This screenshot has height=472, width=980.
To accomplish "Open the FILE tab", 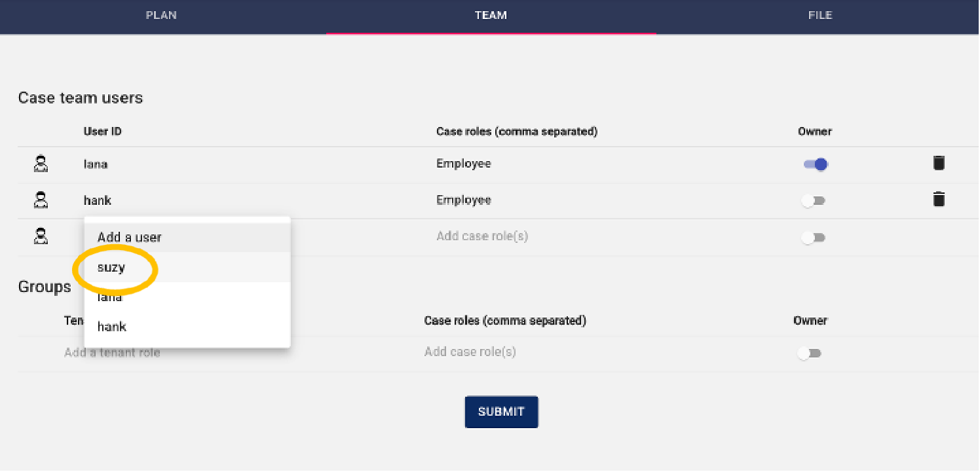I will (x=820, y=15).
